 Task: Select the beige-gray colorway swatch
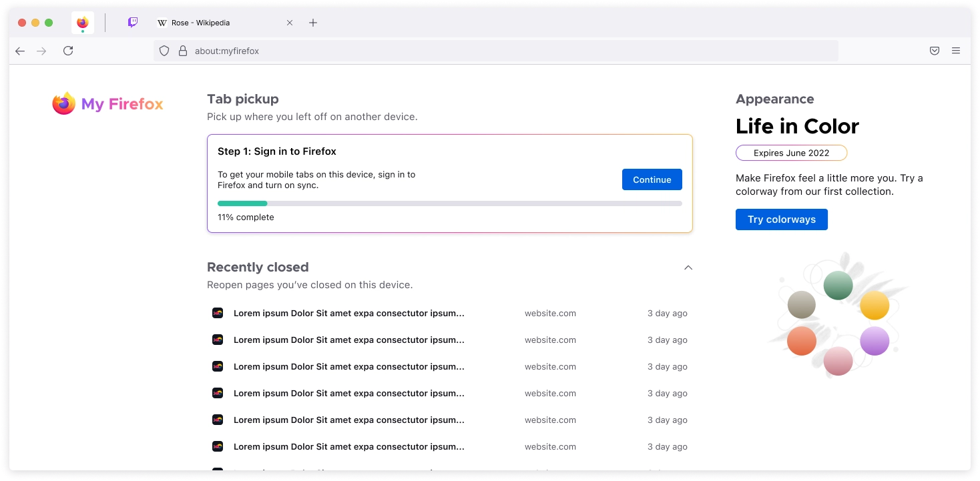click(802, 305)
